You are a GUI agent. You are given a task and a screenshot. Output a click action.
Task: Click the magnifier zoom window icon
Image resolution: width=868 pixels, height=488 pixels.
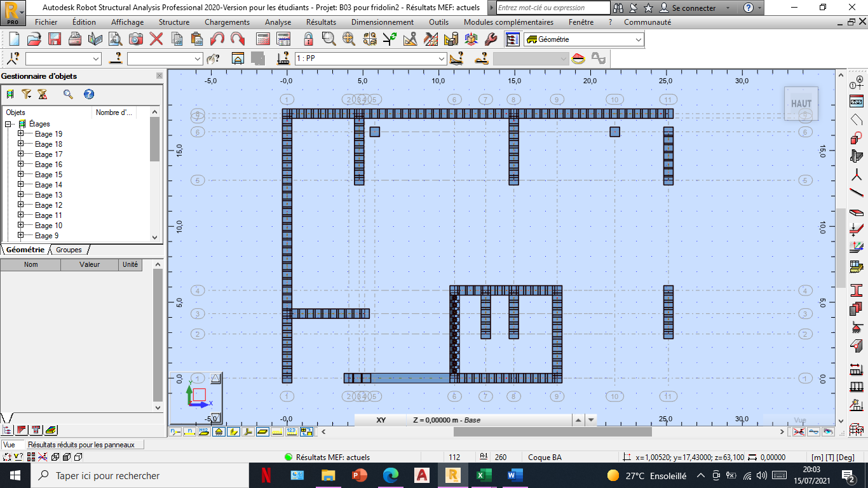pyautogui.click(x=329, y=39)
